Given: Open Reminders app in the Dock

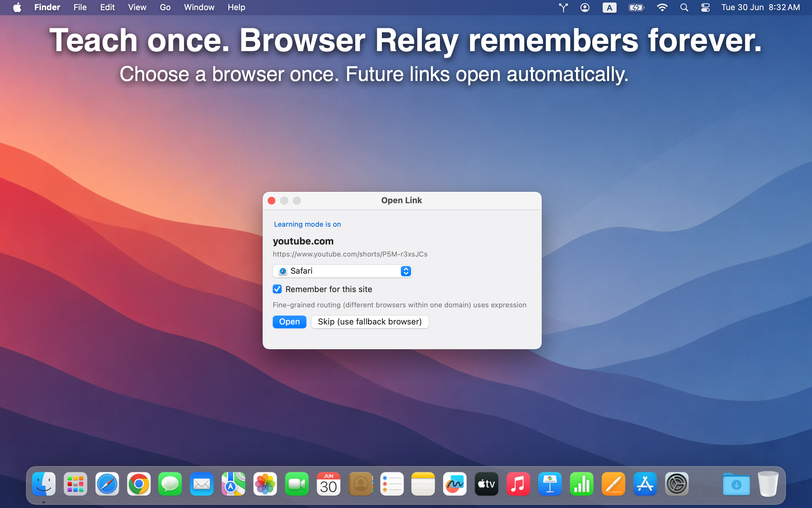Looking at the screenshot, I should point(392,484).
